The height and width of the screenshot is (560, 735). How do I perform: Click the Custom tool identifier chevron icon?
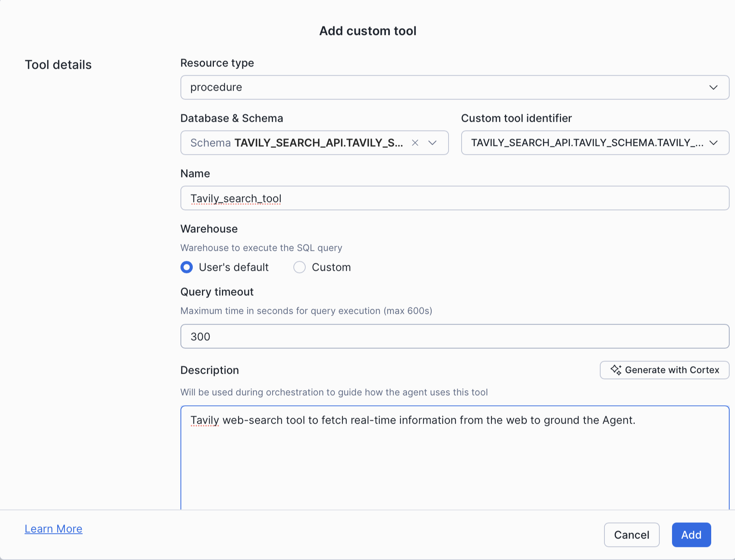714,143
